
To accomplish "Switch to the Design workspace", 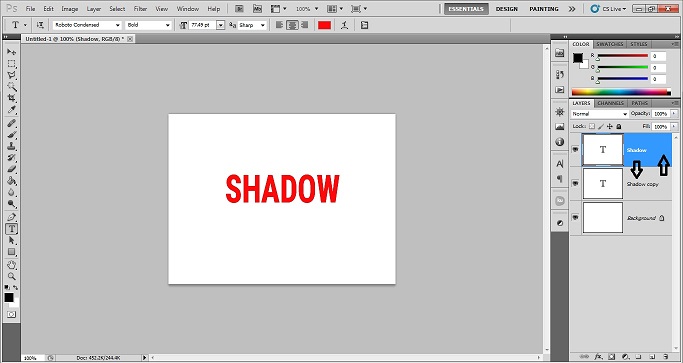I will (507, 9).
